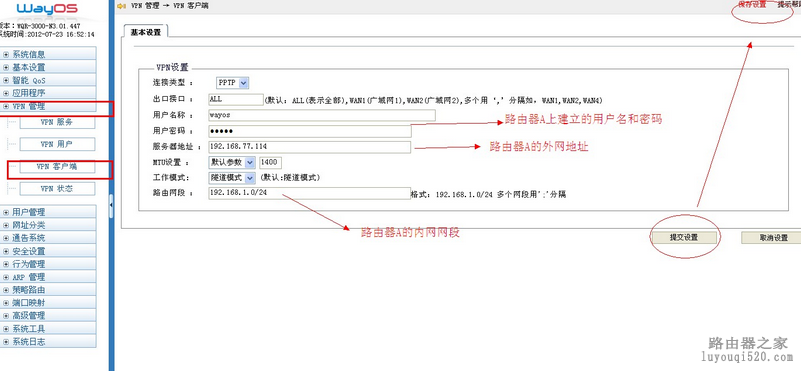
Task: Click the plus icon beside 系统日志
Action: click(x=6, y=342)
